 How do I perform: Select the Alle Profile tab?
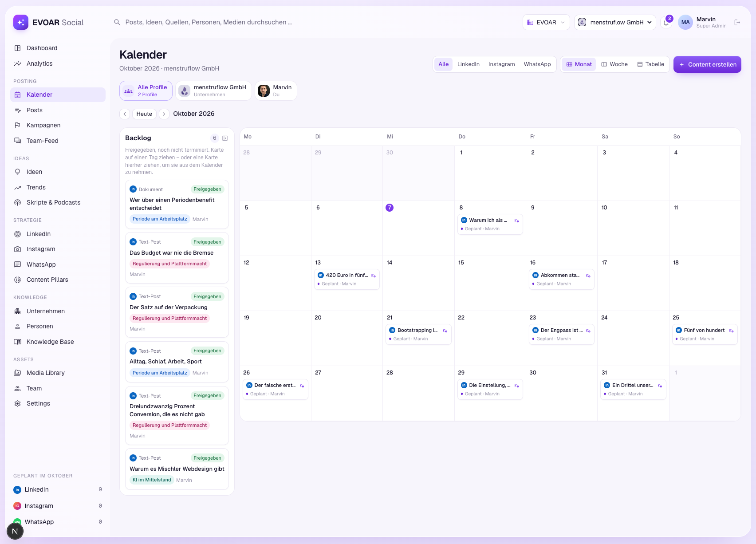point(146,91)
